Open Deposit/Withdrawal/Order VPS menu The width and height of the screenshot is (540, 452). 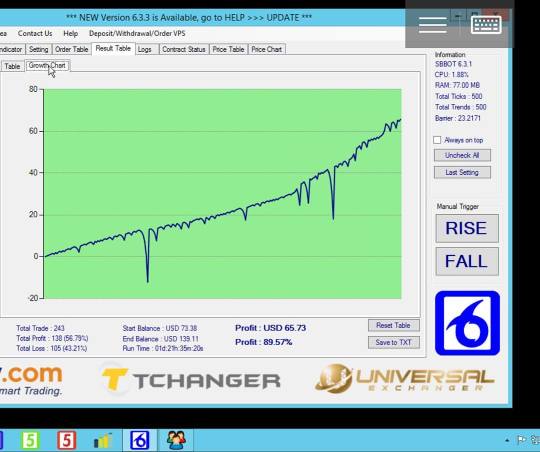coord(137,33)
